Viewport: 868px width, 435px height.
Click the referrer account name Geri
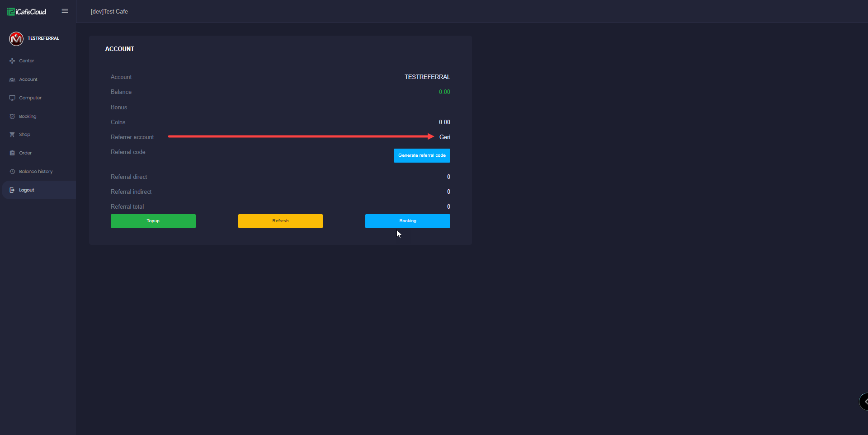pos(445,137)
